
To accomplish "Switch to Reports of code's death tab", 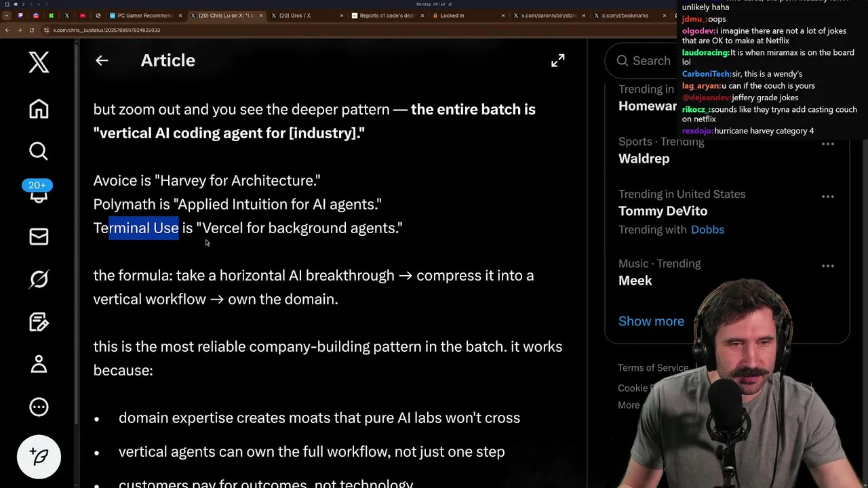I will pyautogui.click(x=387, y=15).
